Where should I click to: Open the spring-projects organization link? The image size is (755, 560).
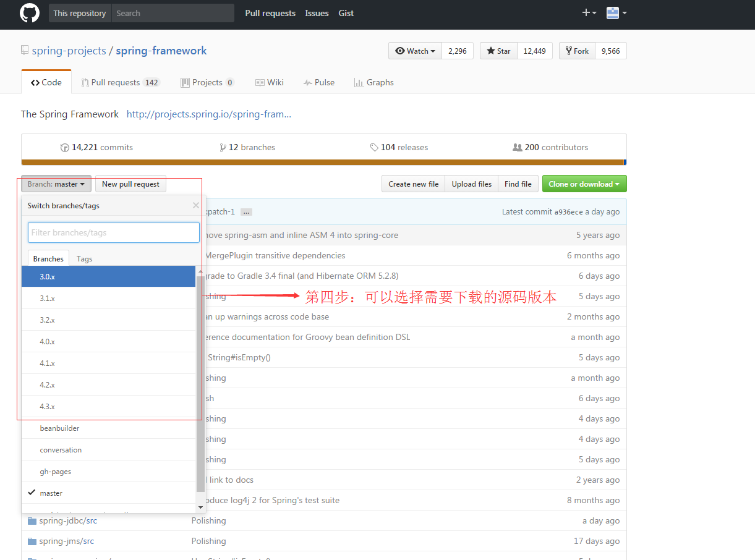[69, 51]
